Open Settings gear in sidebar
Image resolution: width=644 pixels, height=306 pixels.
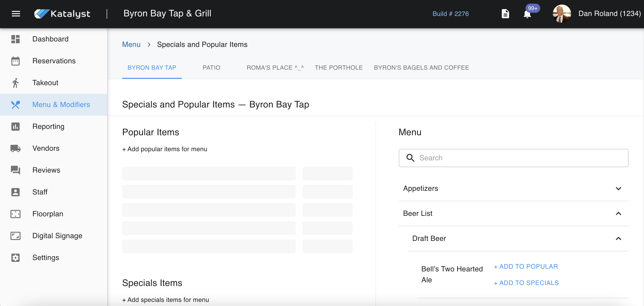15,258
